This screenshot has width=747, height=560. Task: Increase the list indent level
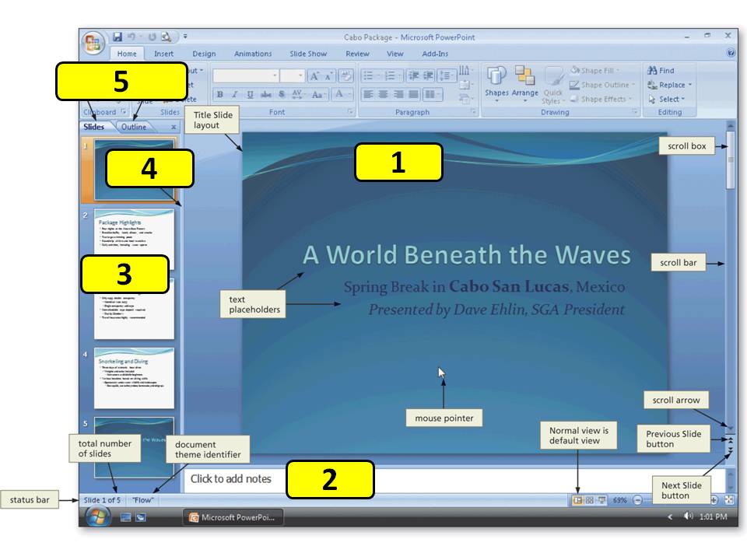point(428,75)
